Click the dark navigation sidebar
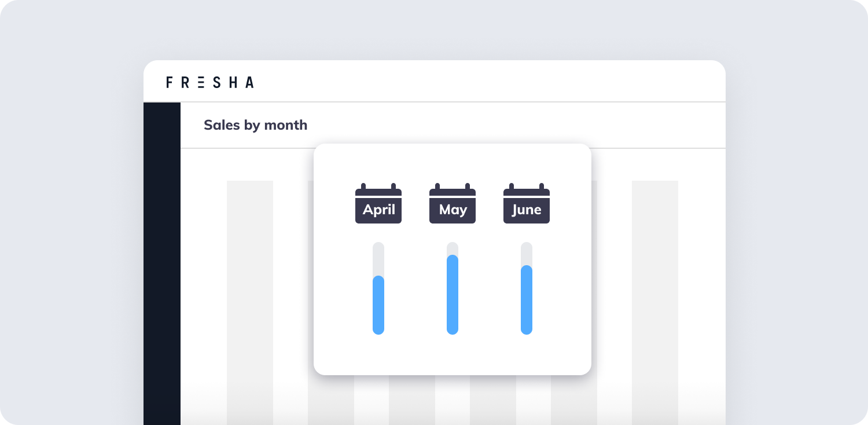Image resolution: width=868 pixels, height=425 pixels. [x=162, y=263]
